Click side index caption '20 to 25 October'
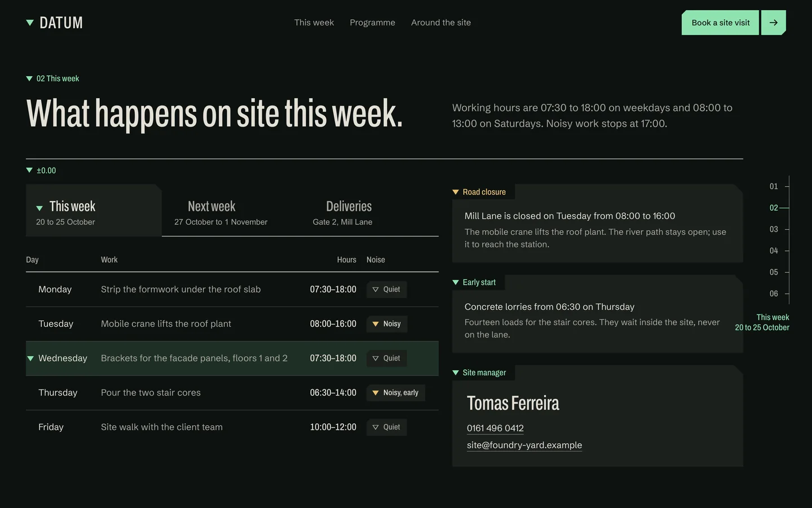Viewport: 812px width, 508px height. pyautogui.click(x=762, y=327)
